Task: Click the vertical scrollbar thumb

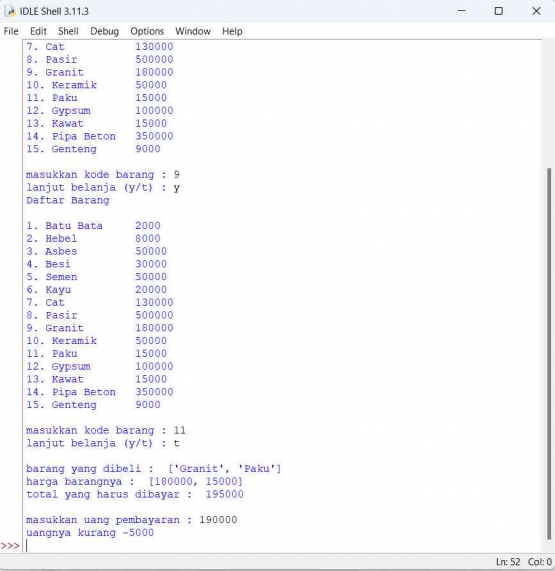Action: click(x=548, y=354)
